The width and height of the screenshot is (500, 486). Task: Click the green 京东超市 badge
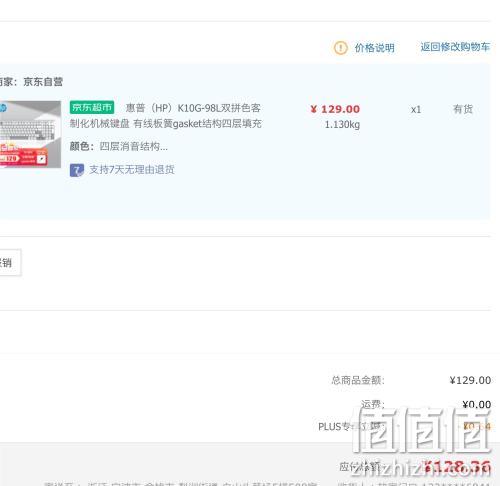point(92,107)
